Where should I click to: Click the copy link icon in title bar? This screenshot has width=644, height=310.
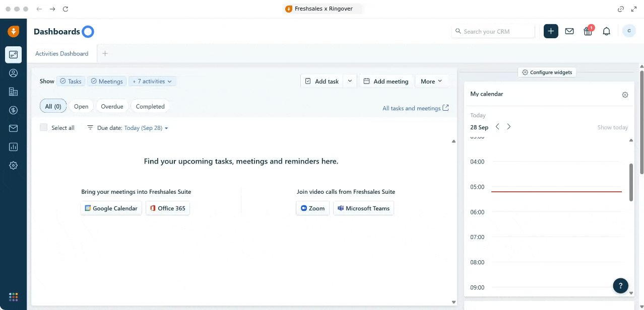(x=621, y=9)
